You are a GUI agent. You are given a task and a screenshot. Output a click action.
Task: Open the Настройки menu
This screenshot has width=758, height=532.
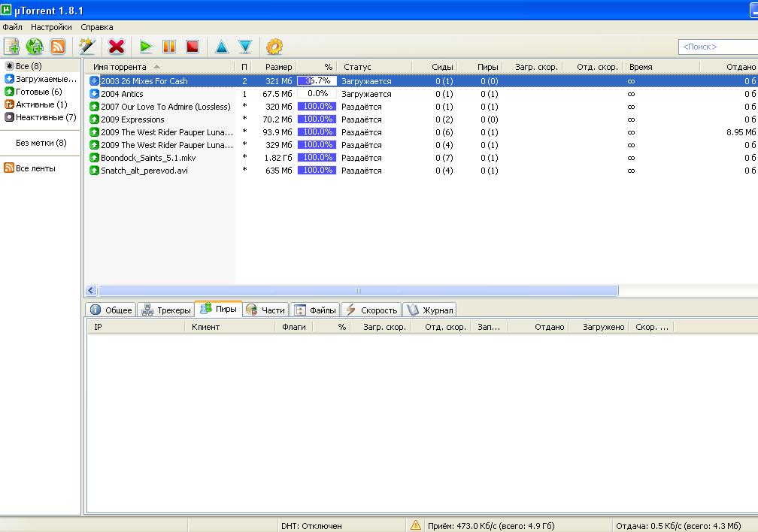(51, 27)
